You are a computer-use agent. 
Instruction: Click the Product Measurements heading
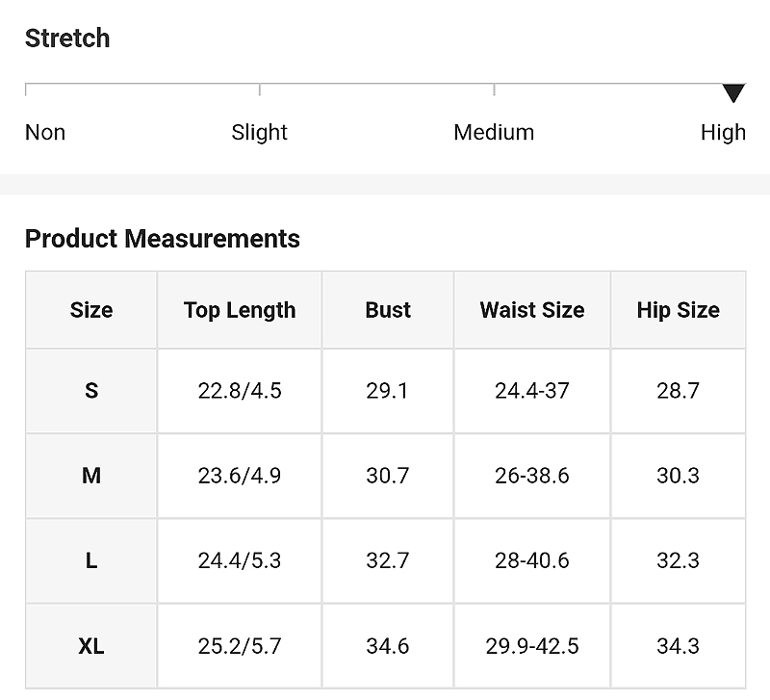click(162, 239)
